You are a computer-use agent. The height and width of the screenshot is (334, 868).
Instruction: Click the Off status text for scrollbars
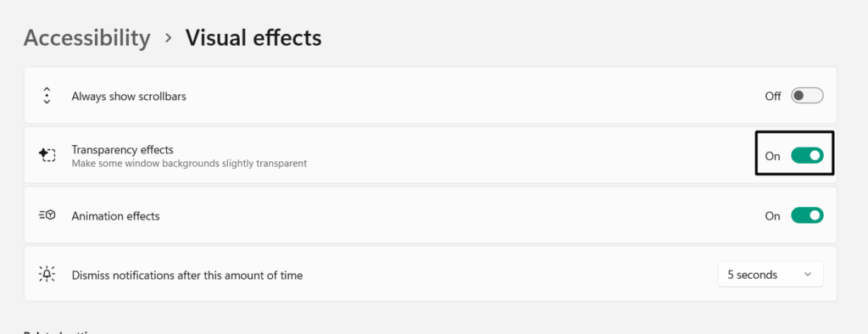[x=773, y=97]
